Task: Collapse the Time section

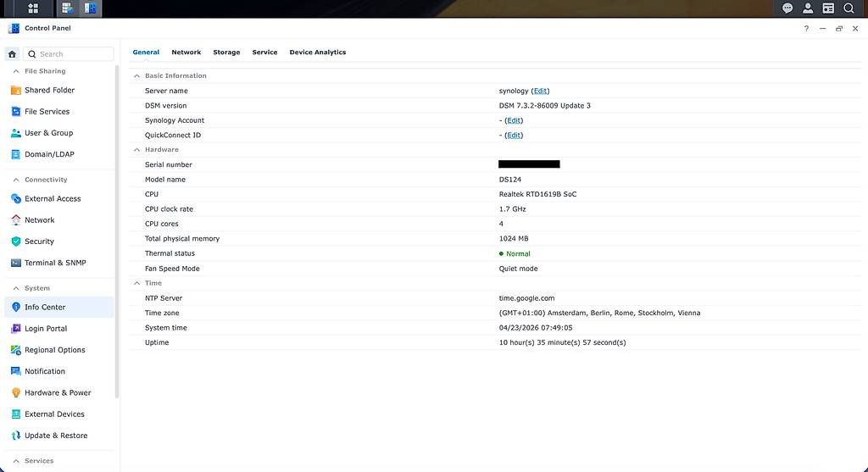Action: click(136, 283)
